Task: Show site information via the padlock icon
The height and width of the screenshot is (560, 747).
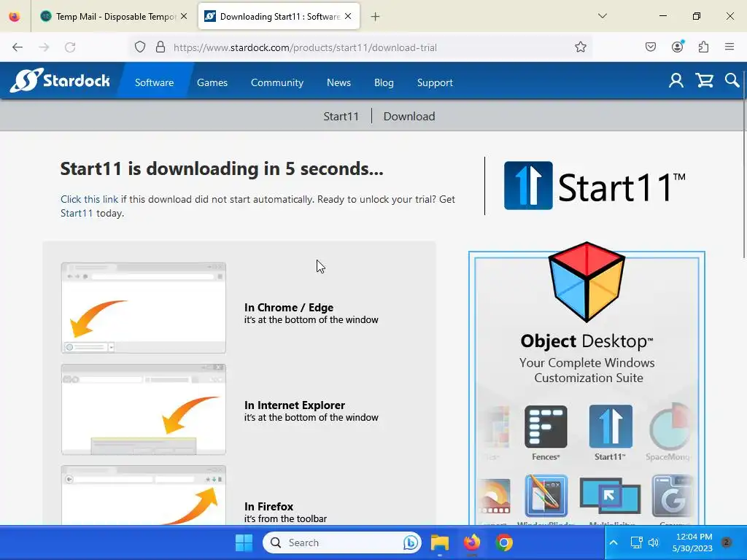Action: (x=160, y=47)
